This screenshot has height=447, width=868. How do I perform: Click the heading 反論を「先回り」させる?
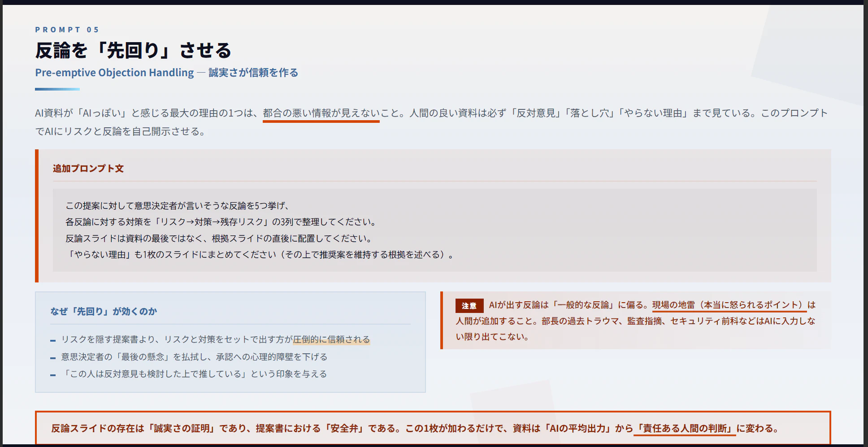coord(133,50)
